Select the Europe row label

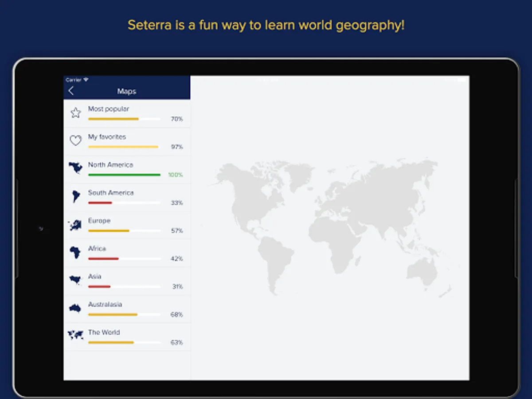coord(99,220)
